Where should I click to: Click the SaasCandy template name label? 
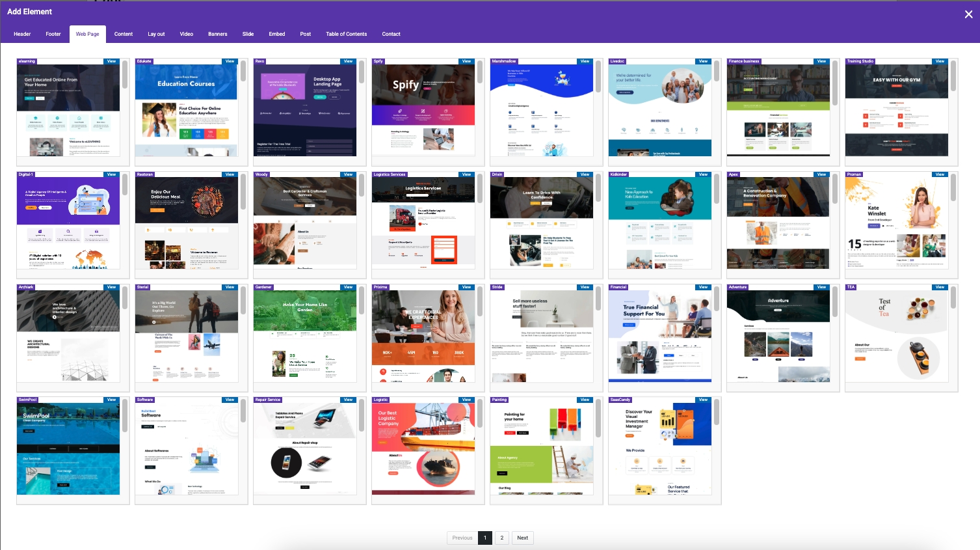(x=620, y=400)
